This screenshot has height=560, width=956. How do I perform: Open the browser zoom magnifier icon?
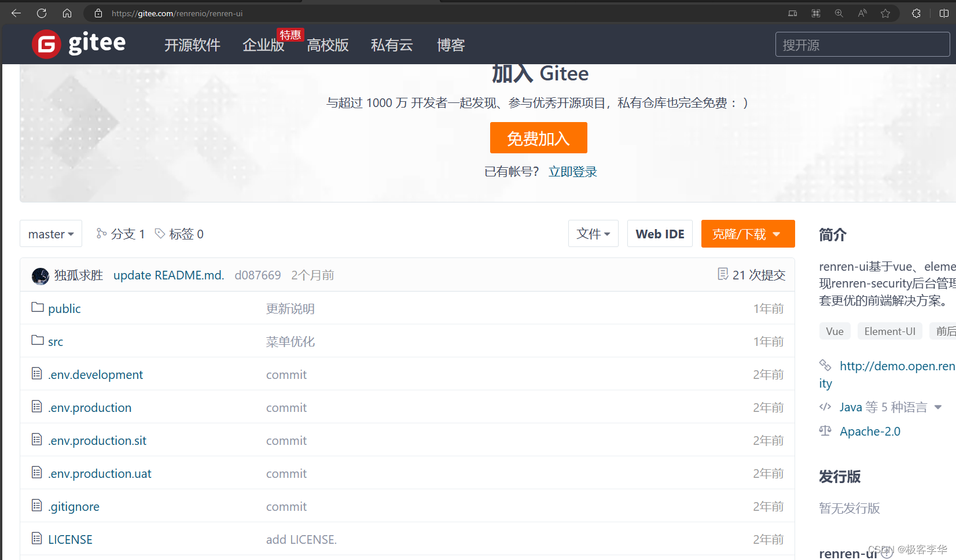839,13
